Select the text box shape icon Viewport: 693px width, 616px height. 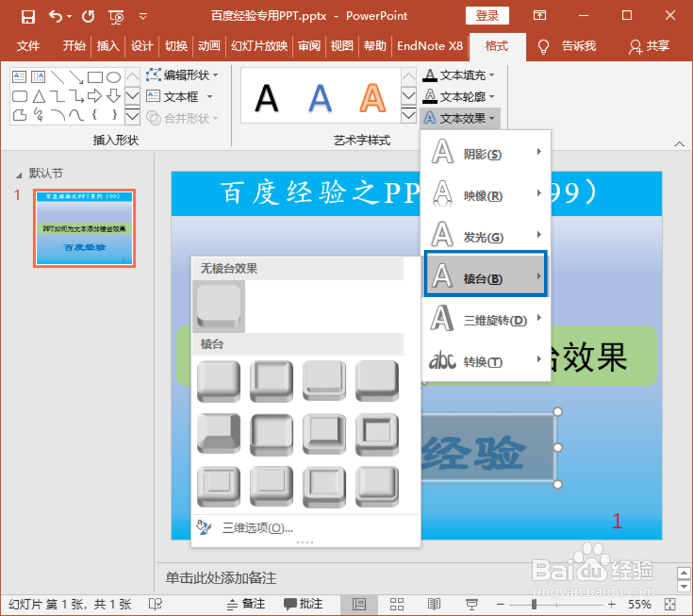pos(19,77)
